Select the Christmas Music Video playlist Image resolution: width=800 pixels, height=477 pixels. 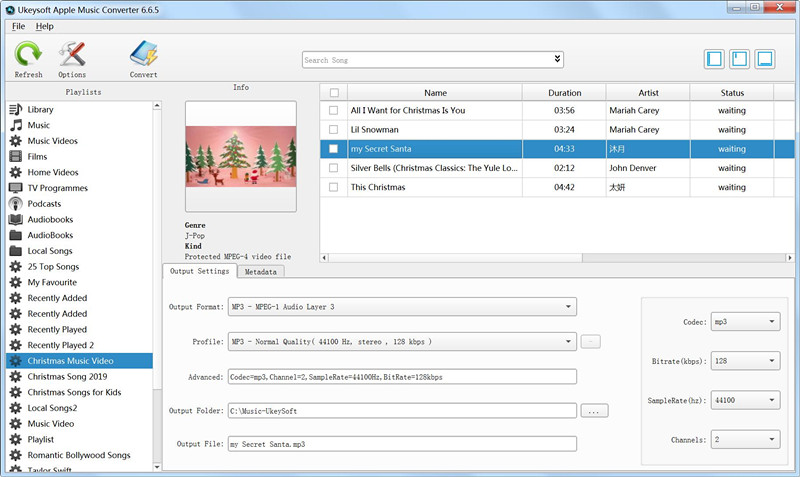coord(80,361)
